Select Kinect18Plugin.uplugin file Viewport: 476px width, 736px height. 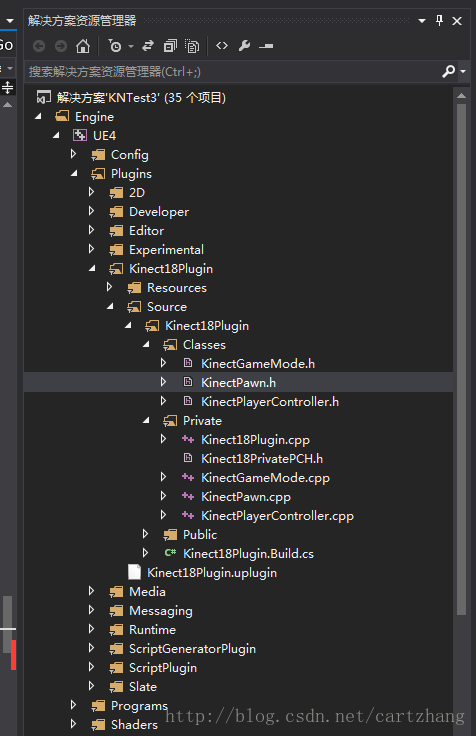212,573
